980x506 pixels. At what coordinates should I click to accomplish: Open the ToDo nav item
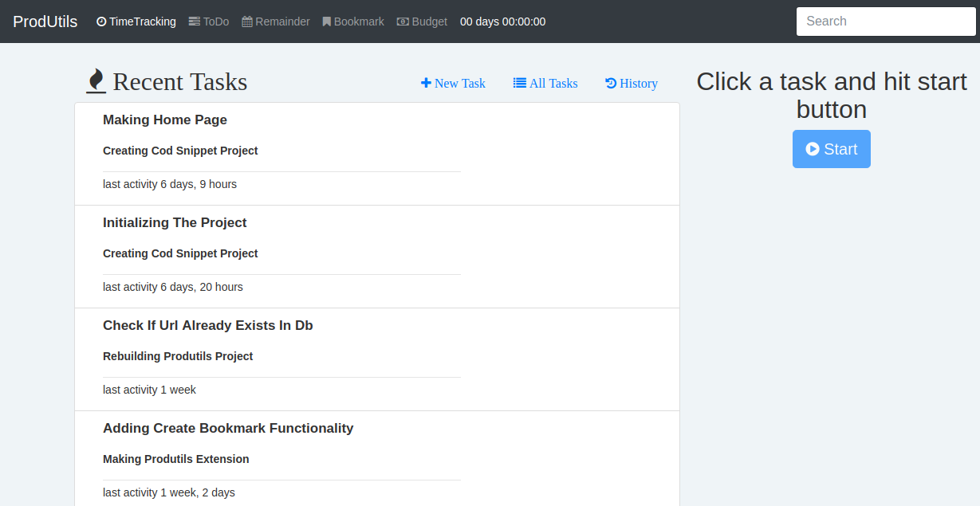(209, 22)
